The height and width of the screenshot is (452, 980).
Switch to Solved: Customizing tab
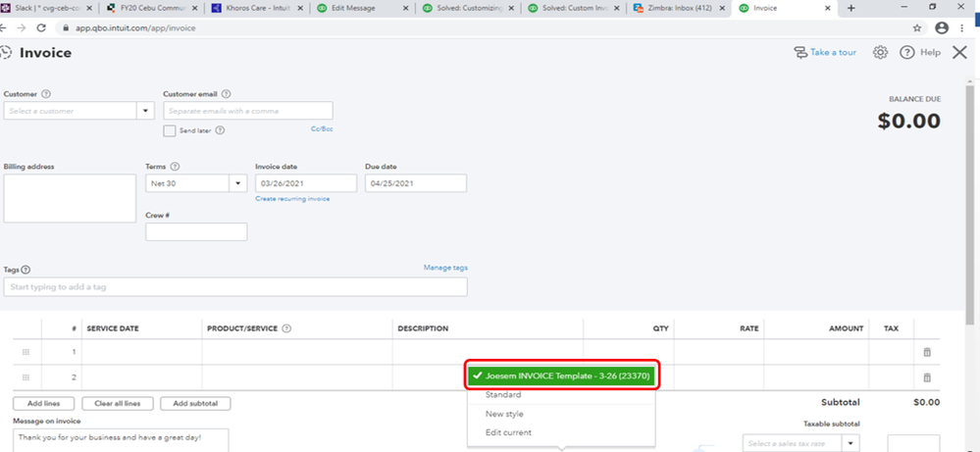coord(469,8)
